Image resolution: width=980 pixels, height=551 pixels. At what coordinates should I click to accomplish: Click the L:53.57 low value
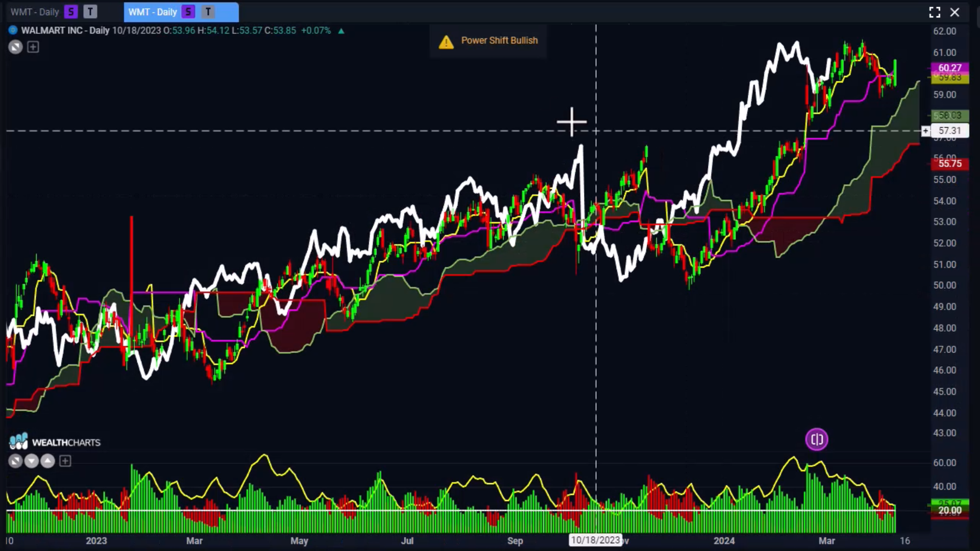[x=247, y=31]
